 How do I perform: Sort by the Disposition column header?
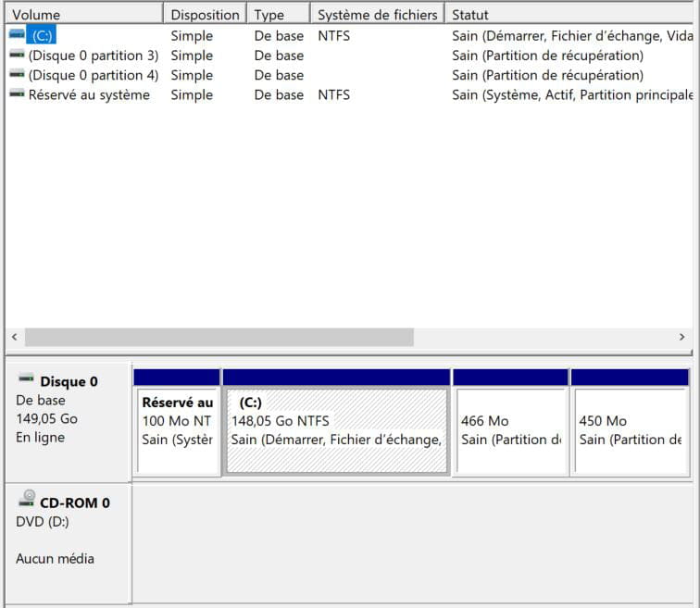pos(205,14)
